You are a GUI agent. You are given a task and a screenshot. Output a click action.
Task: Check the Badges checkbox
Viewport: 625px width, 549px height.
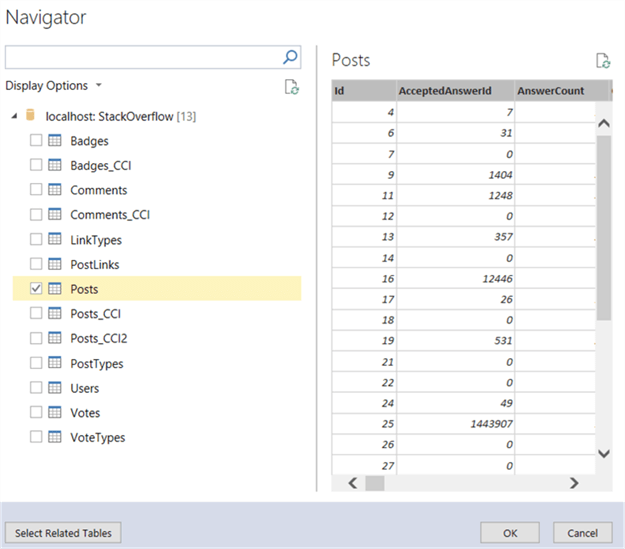click(x=36, y=140)
